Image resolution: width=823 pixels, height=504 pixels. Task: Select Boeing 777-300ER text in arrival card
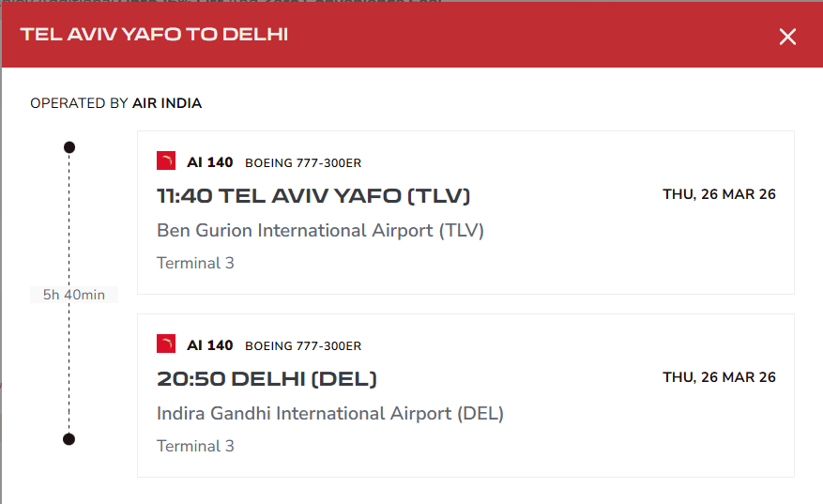coord(303,346)
